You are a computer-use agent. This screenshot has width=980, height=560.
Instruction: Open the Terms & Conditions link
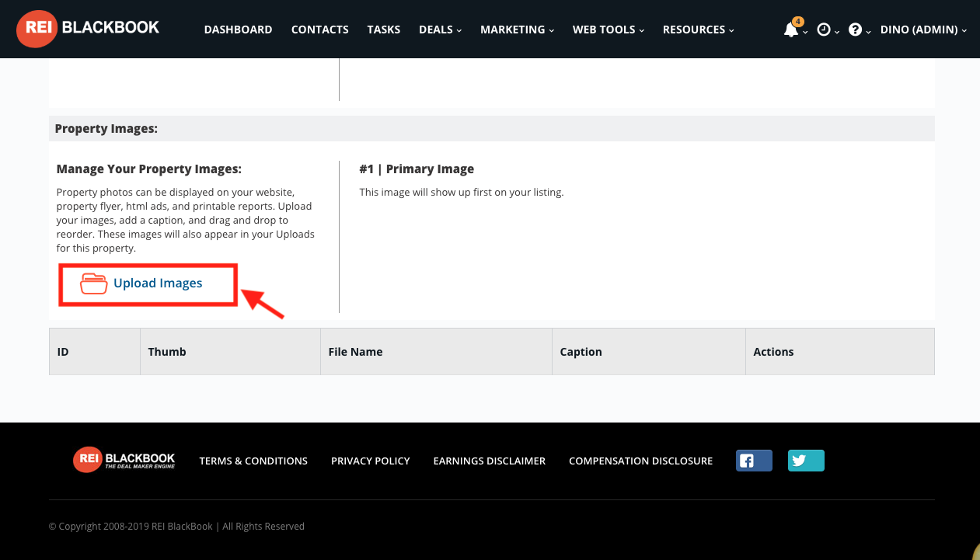253,461
